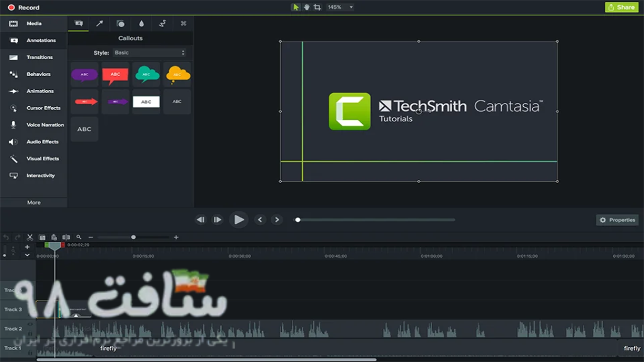Open the Interactivity panel
This screenshot has width=644, height=362.
click(x=34, y=175)
